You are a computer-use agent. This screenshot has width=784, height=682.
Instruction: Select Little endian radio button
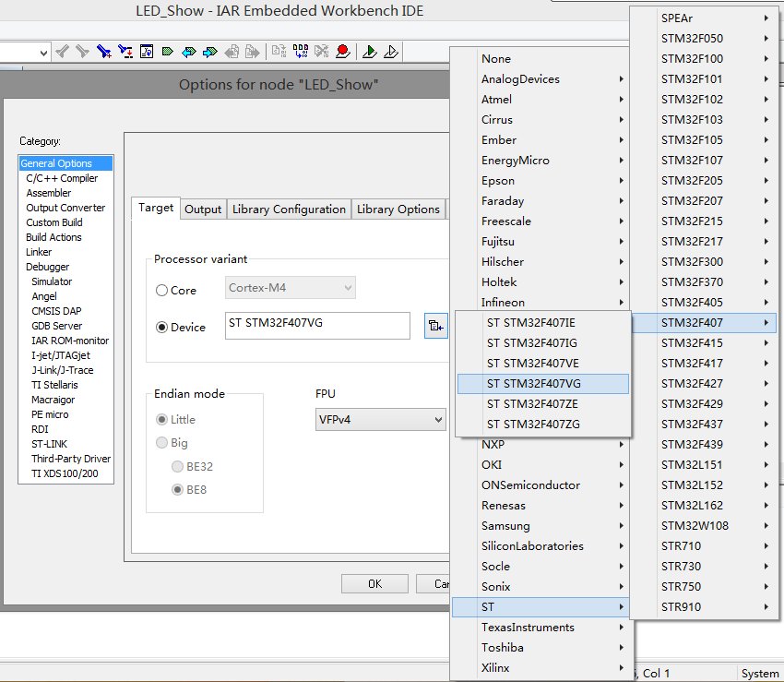(161, 419)
